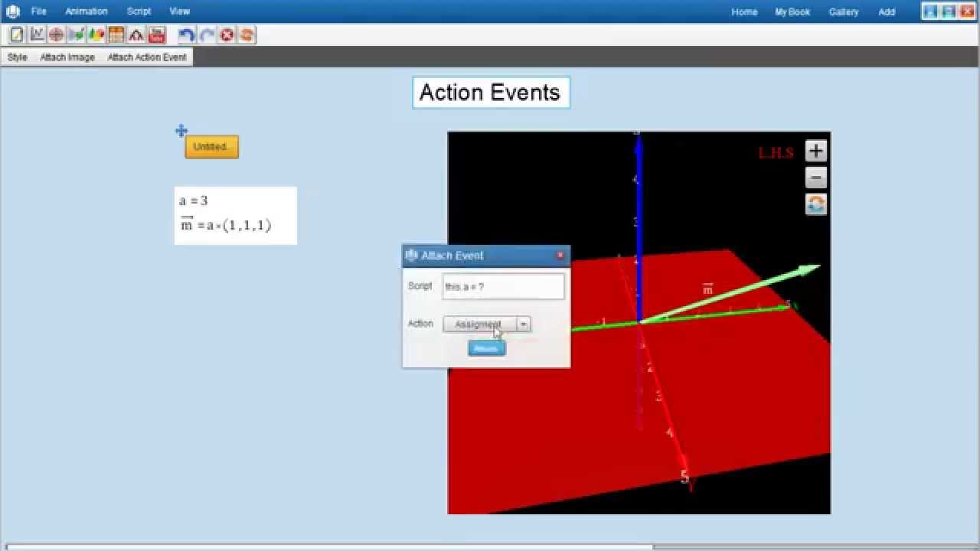Screen dimensions: 980x551
Task: Select the green arrow 3D graph icon
Action: click(77, 34)
